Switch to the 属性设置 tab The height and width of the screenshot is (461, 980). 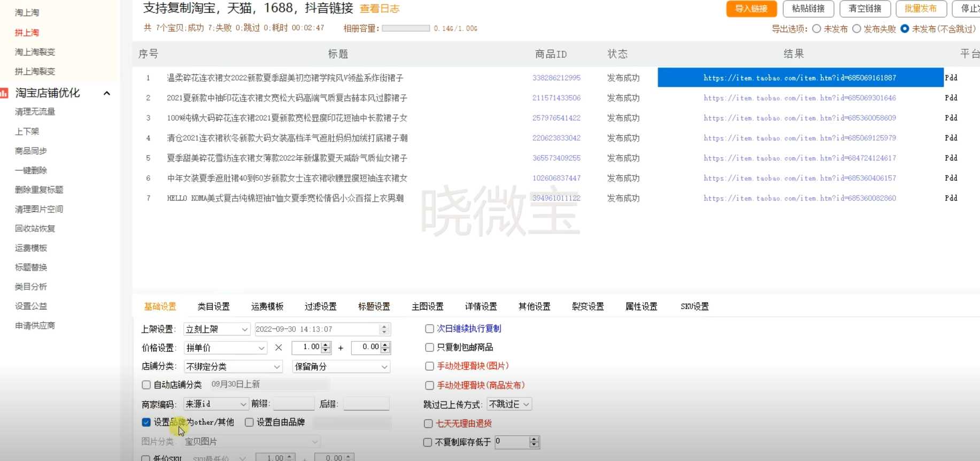[642, 306]
